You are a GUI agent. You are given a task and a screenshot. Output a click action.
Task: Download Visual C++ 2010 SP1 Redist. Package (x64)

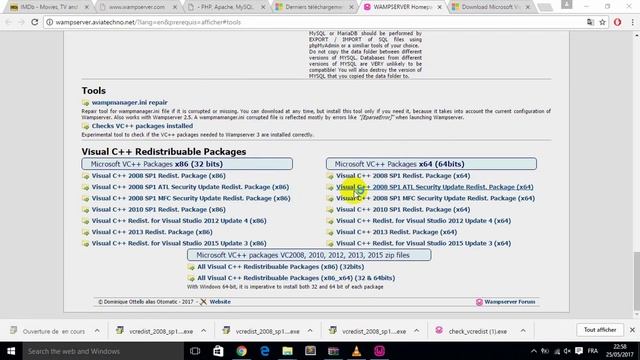[x=403, y=209]
